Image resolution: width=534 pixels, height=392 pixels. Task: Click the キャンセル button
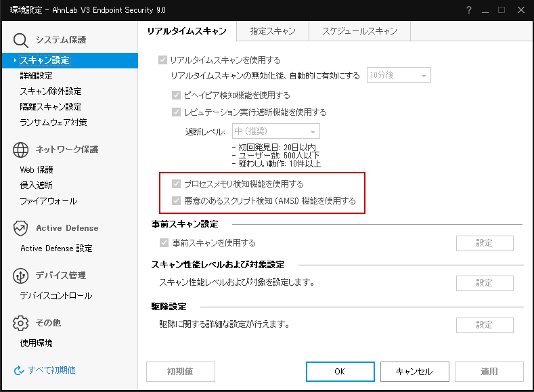pos(414,372)
